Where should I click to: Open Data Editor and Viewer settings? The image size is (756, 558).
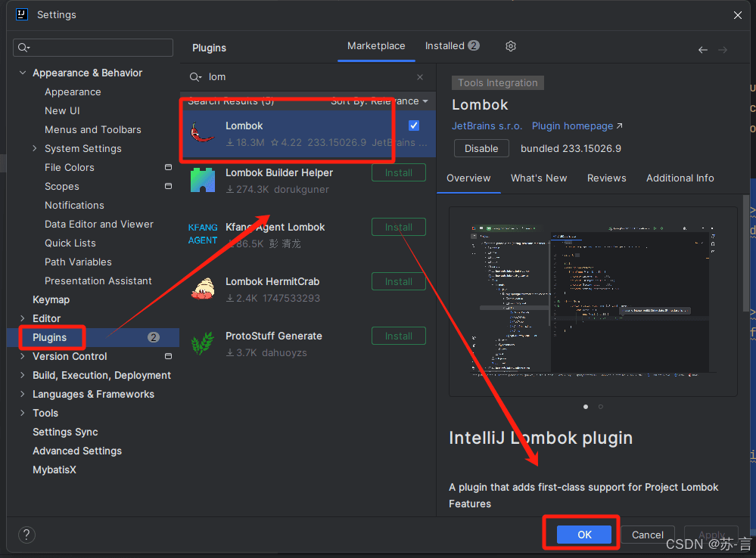coord(99,224)
